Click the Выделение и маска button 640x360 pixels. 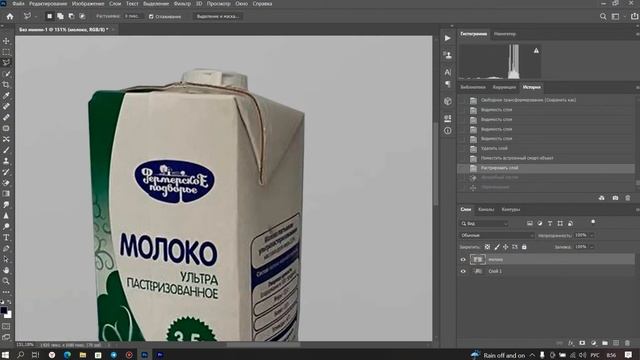pos(218,17)
